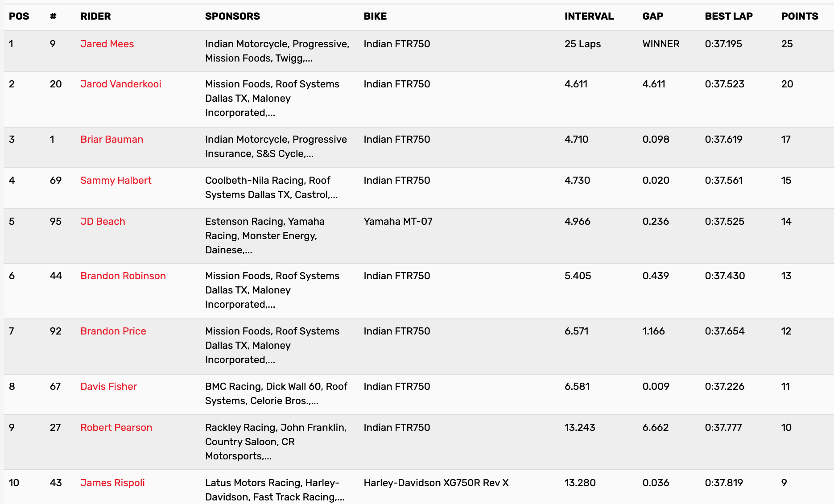Click the BEST LAP column header

pyautogui.click(x=728, y=17)
